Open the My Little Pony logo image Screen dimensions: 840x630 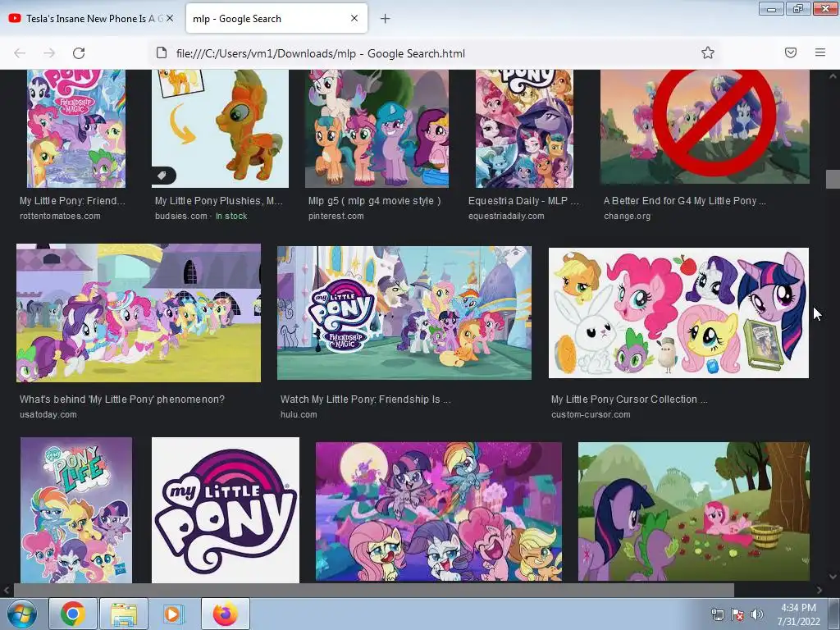[x=226, y=510]
